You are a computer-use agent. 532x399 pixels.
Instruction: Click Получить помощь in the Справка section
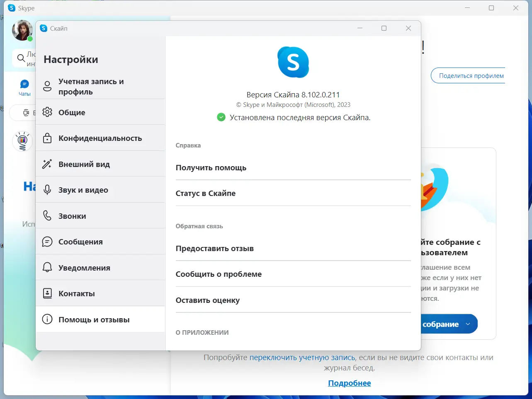click(211, 167)
